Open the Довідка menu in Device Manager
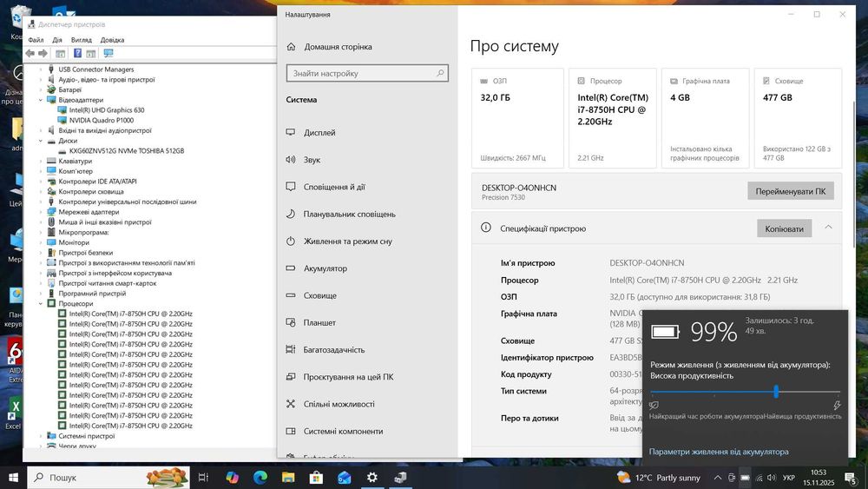 (x=112, y=40)
